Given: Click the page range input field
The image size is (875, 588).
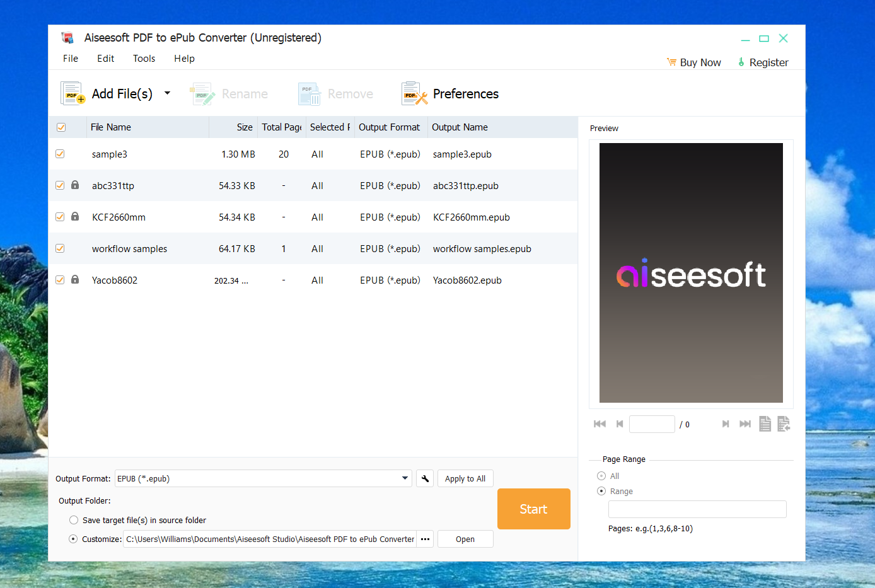Looking at the screenshot, I should (697, 509).
